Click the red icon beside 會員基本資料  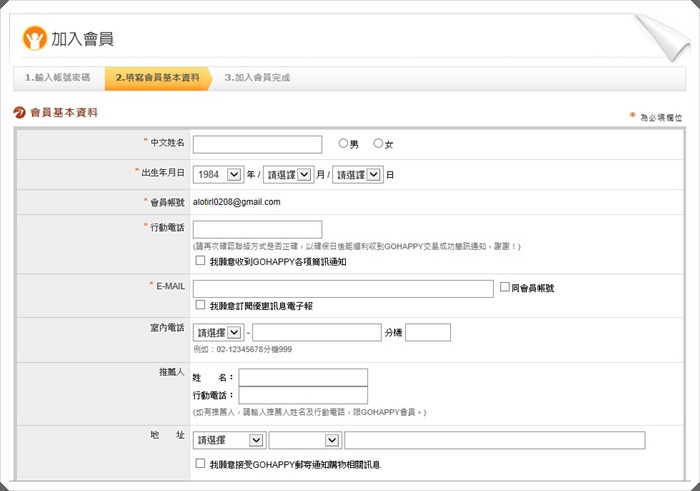click(x=19, y=113)
